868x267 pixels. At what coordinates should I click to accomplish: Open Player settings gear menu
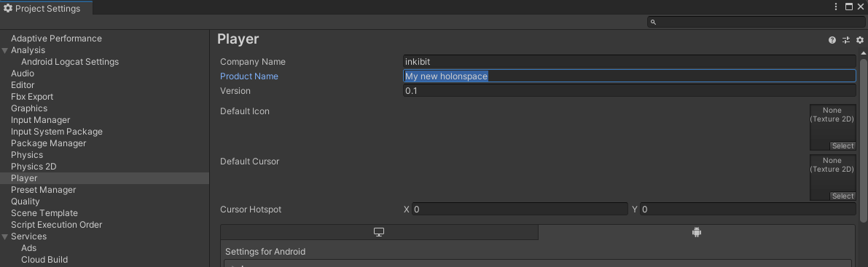(x=859, y=40)
